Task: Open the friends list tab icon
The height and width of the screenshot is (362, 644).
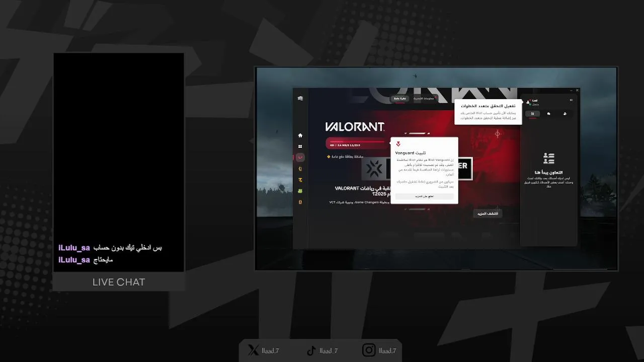Action: point(532,114)
